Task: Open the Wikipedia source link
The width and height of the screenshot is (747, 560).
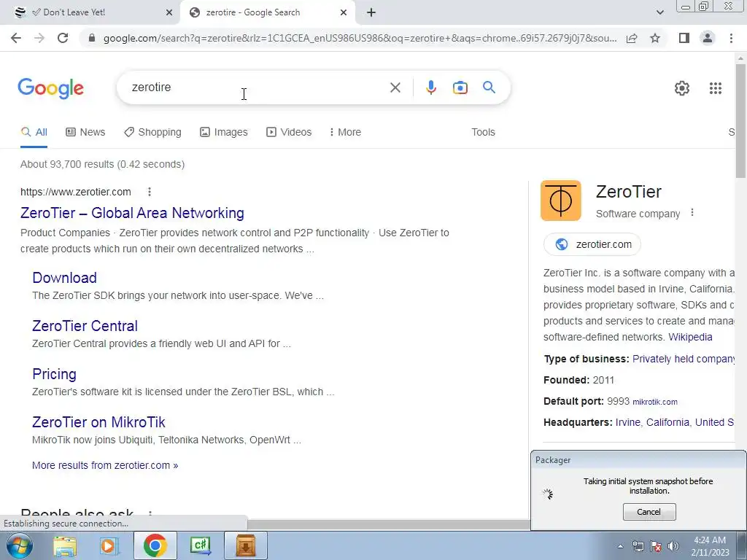Action: click(x=690, y=337)
